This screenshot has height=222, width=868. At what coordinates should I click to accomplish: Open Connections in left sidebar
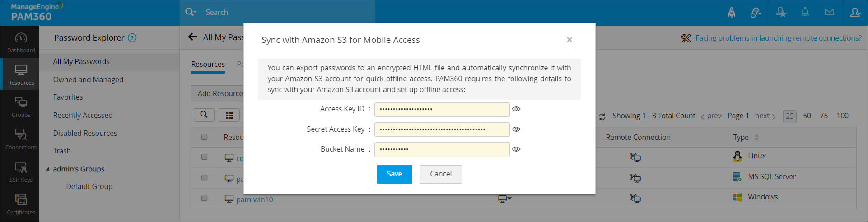[x=21, y=139]
